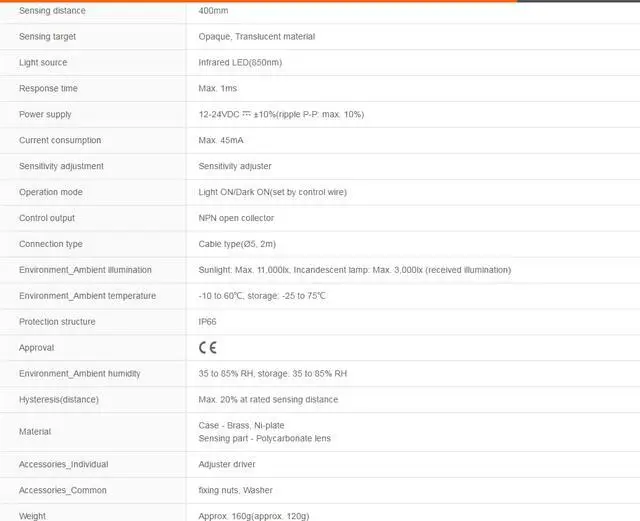The image size is (640, 521).
Task: Select the 400mm sensing distance value
Action: pyautogui.click(x=215, y=11)
